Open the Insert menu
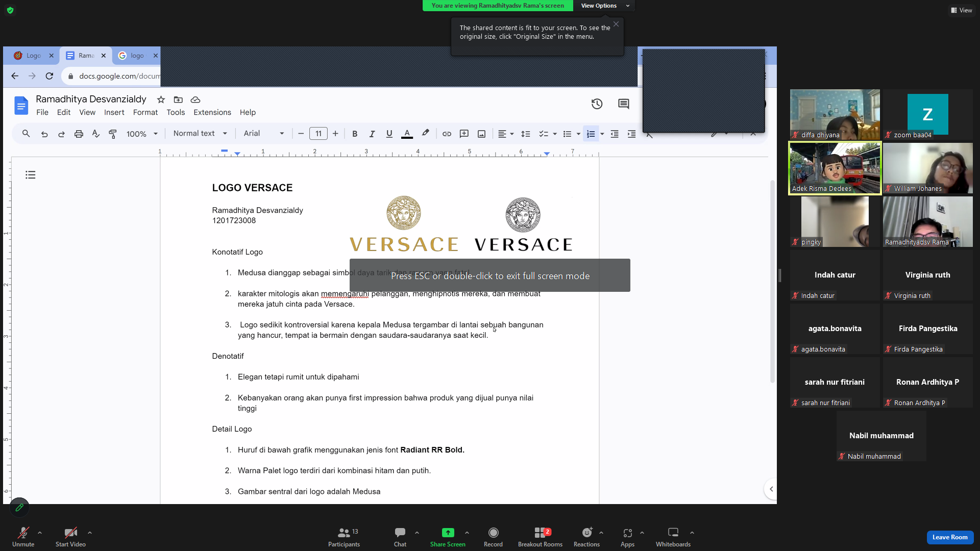 tap(114, 112)
